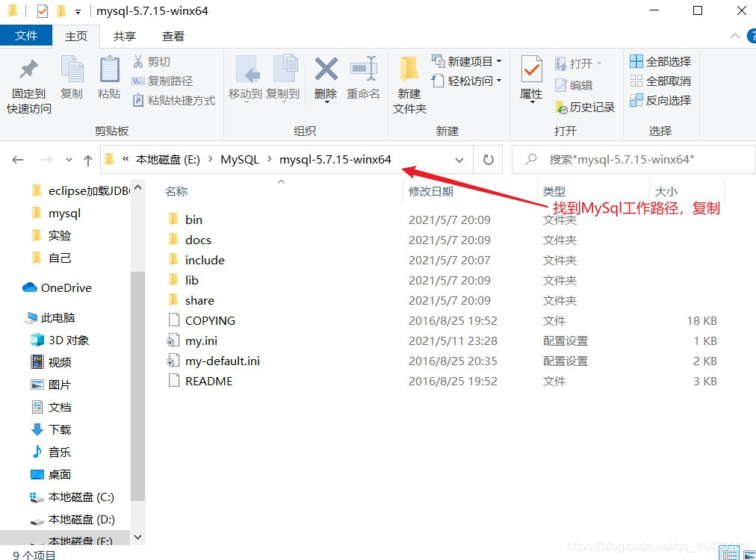
Task: Open 本地磁盘 (C:) in sidebar
Action: pos(81,497)
